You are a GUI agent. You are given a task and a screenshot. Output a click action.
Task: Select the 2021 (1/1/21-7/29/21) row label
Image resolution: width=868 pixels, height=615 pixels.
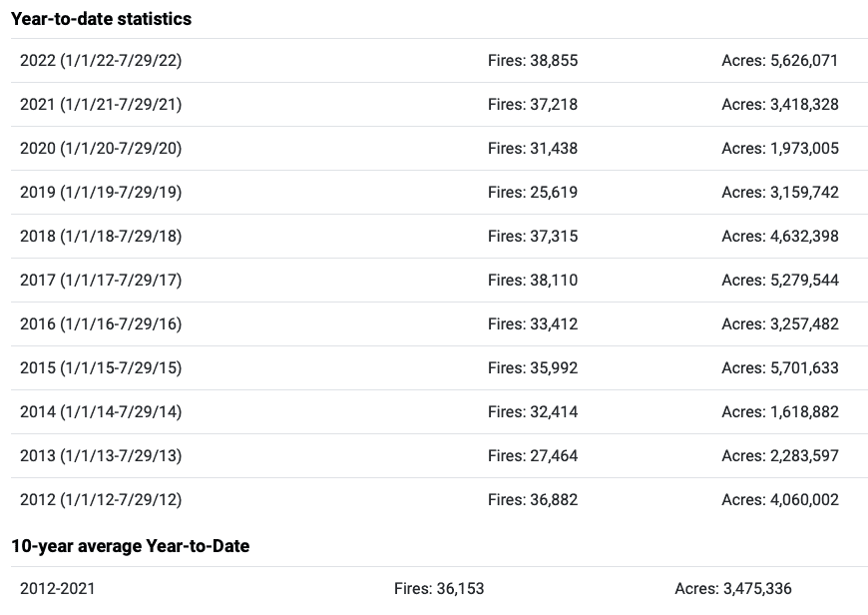coord(101,104)
